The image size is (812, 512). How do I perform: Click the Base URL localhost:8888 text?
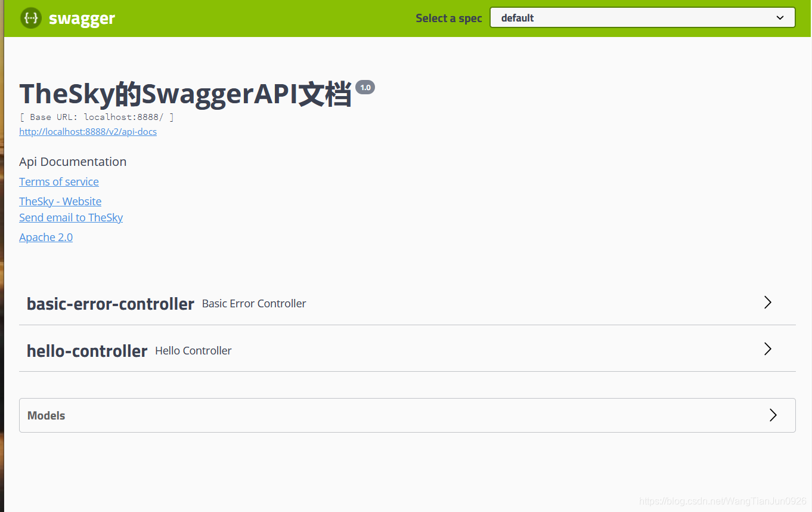97,117
